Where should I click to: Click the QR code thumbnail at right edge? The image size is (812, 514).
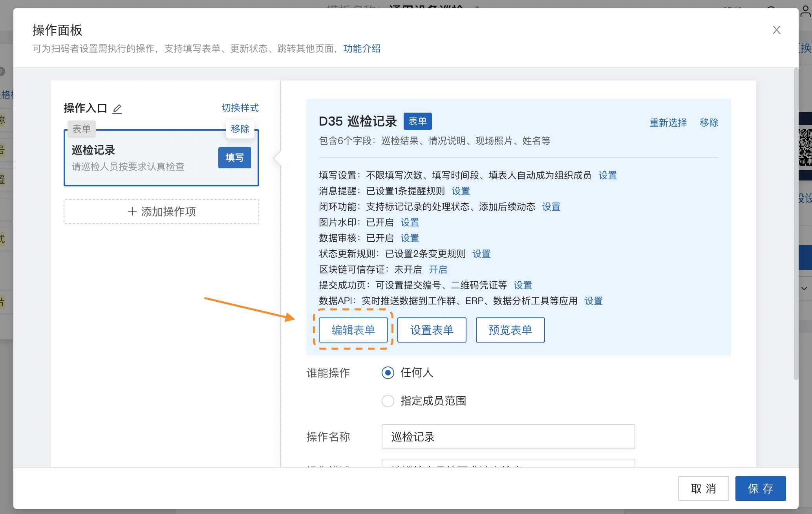(x=805, y=147)
